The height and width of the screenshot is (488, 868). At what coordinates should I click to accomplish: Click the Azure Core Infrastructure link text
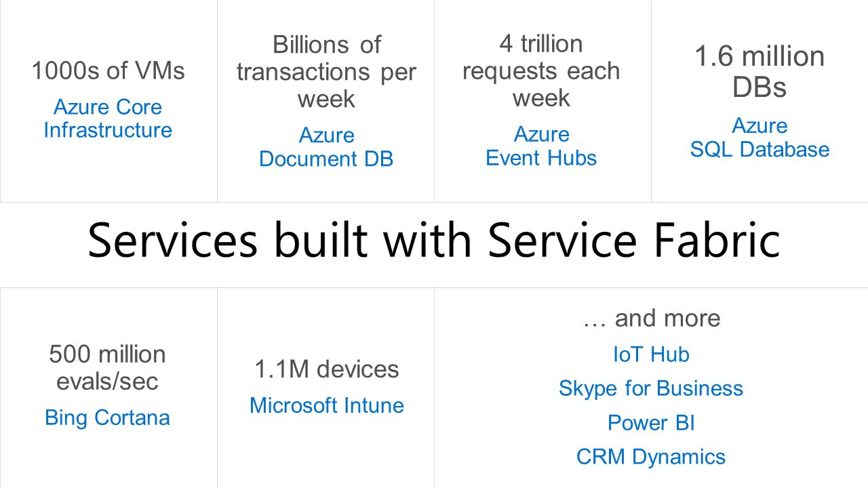[x=108, y=119]
